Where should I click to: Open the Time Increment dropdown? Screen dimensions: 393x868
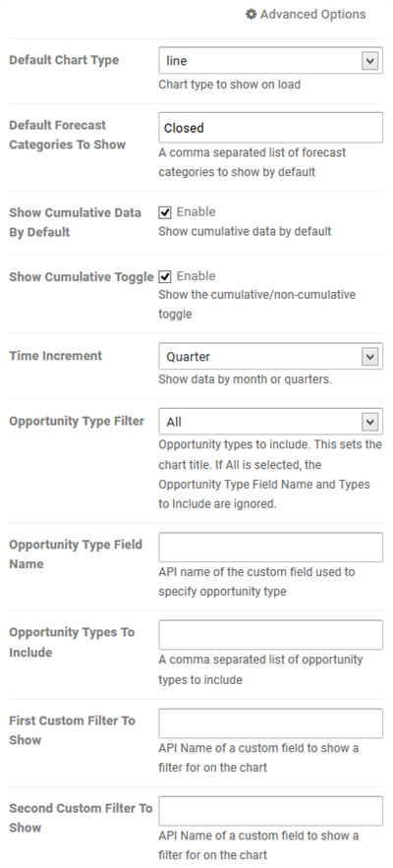tap(270, 357)
